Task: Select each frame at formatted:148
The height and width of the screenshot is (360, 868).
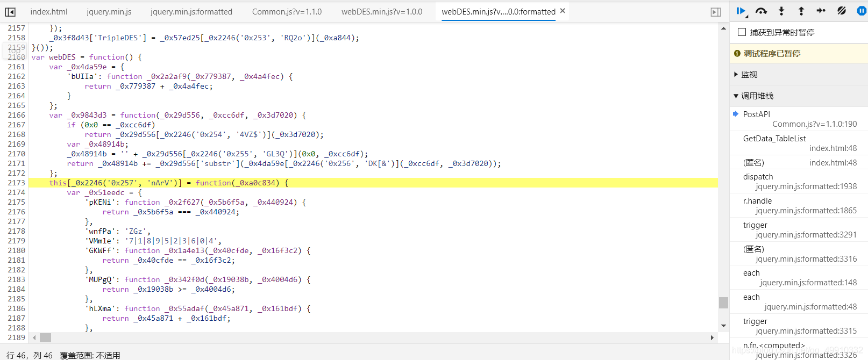Action: click(799, 278)
